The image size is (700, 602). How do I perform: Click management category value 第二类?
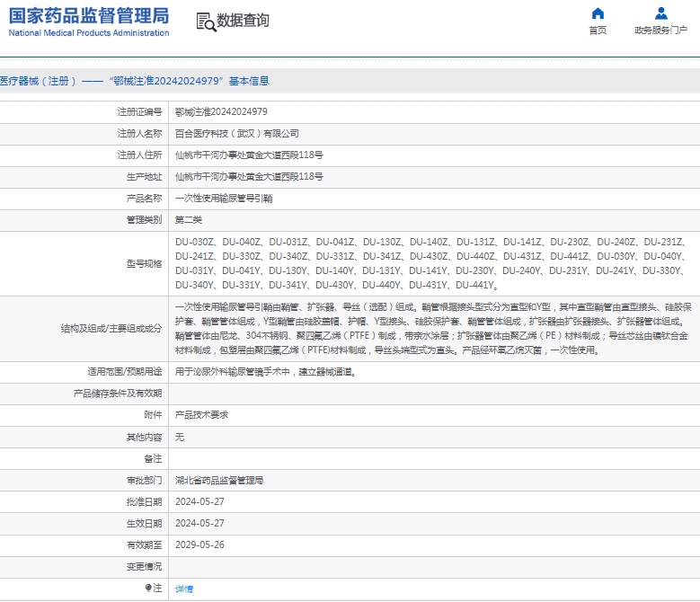(x=189, y=219)
